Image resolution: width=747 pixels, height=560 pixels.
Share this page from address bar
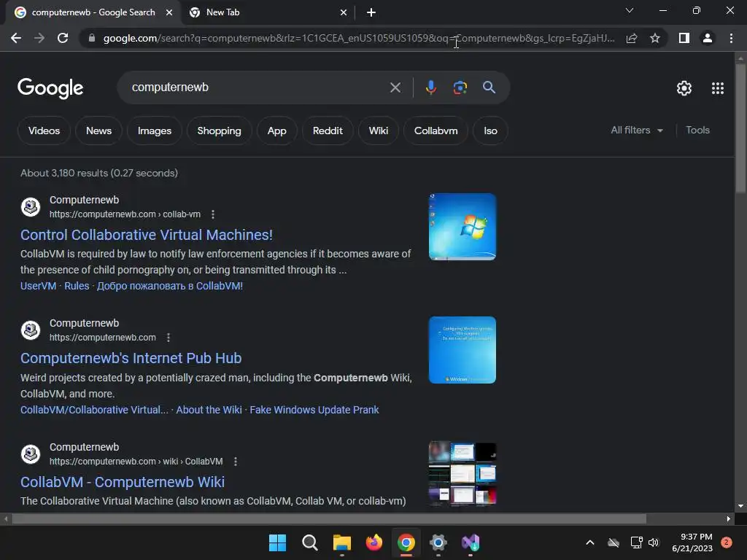[x=632, y=38]
